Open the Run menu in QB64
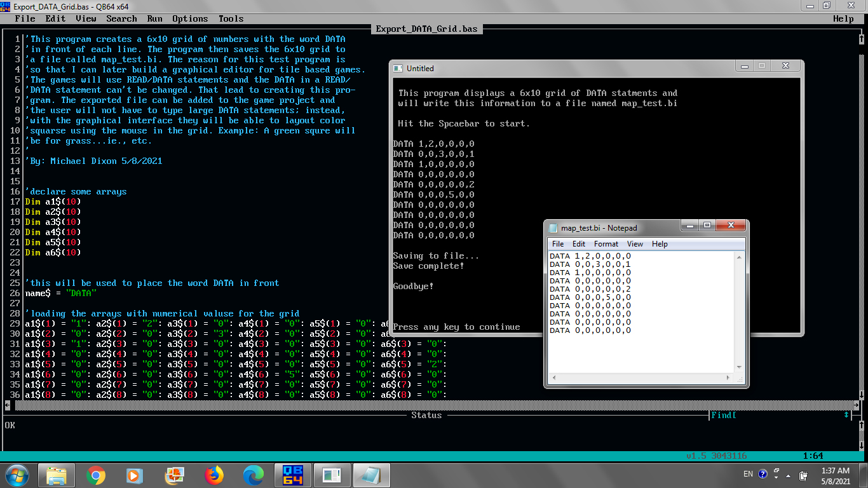Viewport: 868px width, 488px height. (154, 18)
